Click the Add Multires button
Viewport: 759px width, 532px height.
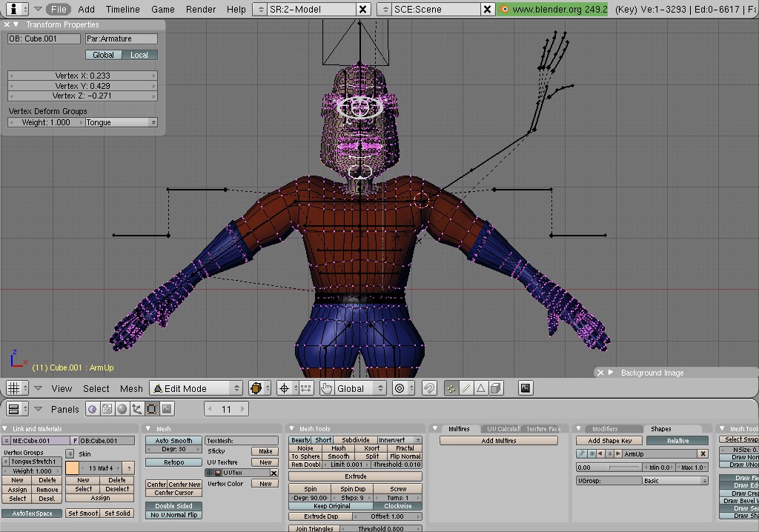[x=499, y=441]
